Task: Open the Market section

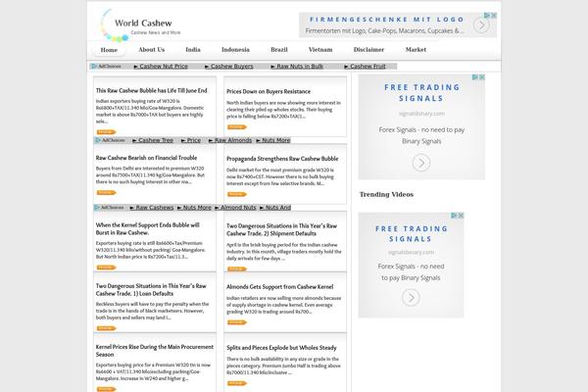Action: pos(416,50)
